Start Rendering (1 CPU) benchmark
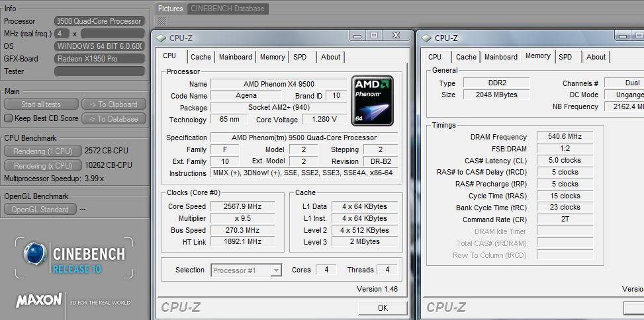The image size is (644, 320). coord(43,151)
